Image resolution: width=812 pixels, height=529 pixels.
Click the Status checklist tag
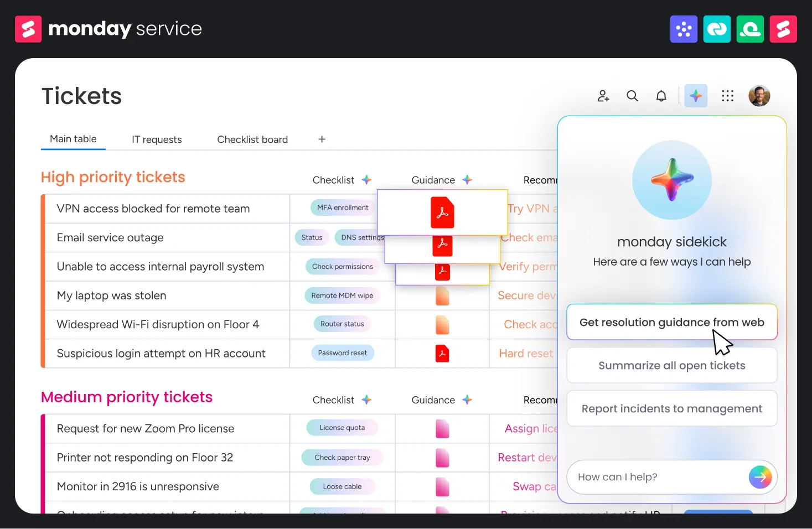tap(312, 237)
